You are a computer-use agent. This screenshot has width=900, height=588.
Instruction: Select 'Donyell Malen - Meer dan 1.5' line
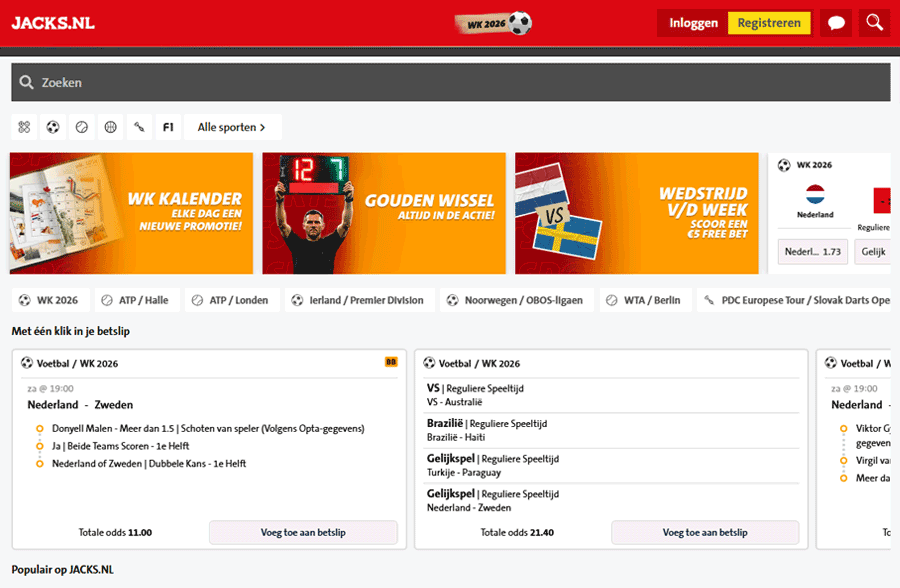[x=208, y=428]
